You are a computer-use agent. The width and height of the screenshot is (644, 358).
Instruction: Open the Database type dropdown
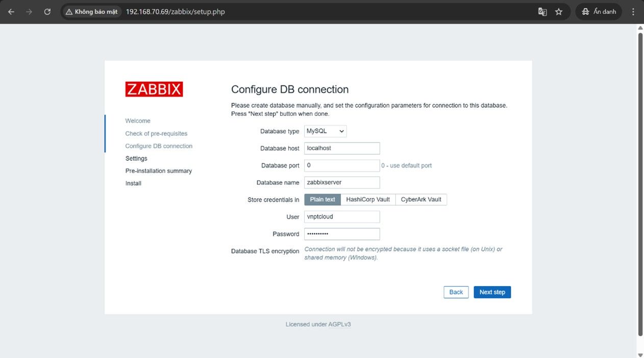pyautogui.click(x=325, y=131)
